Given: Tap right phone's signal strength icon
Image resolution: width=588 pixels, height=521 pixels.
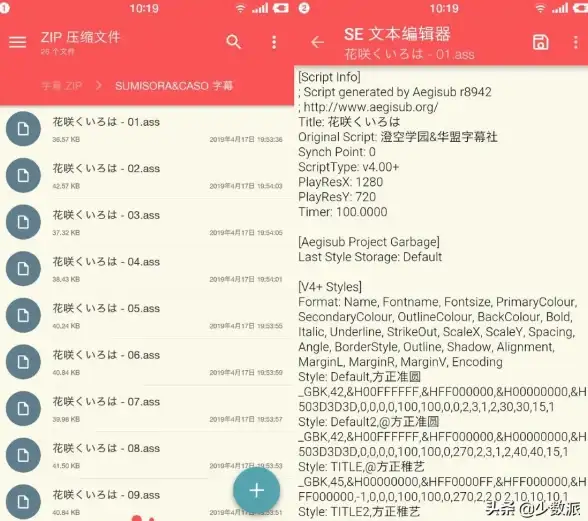Looking at the screenshot, I should point(560,8).
